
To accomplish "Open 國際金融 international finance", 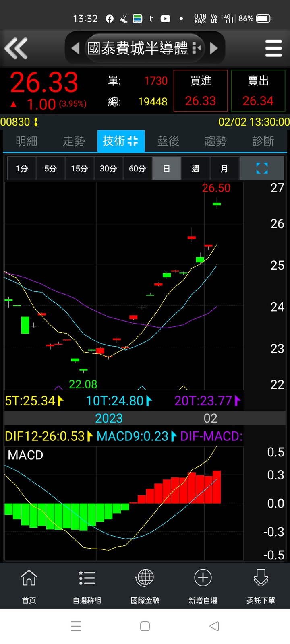I will coord(145,586).
